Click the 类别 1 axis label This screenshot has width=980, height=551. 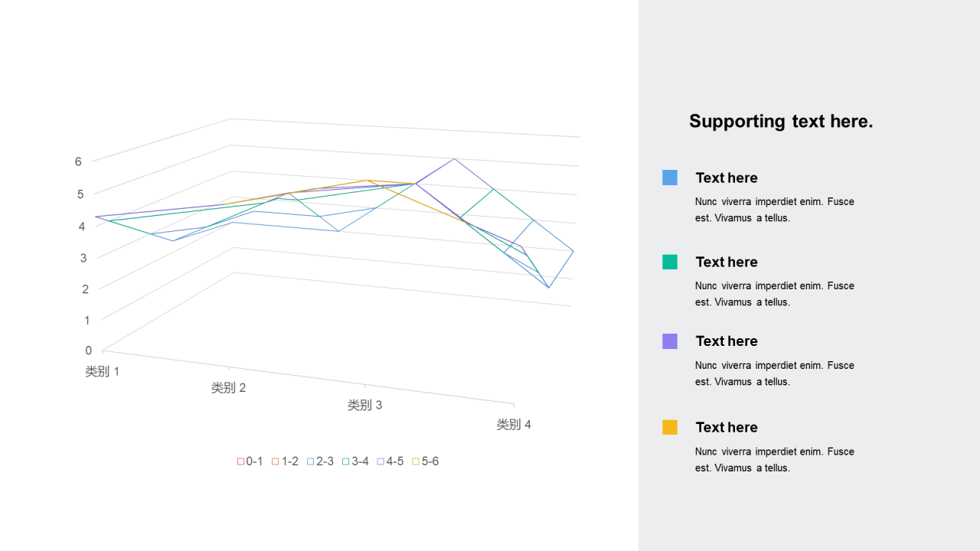coord(102,371)
